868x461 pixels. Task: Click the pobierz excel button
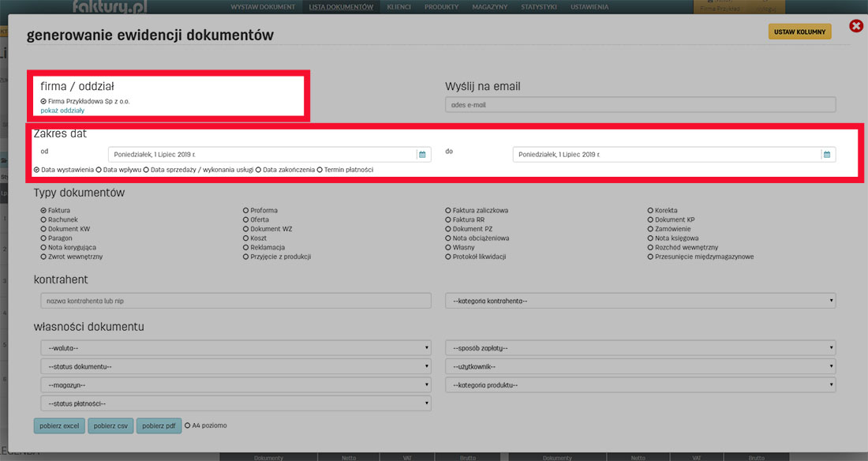coord(58,426)
